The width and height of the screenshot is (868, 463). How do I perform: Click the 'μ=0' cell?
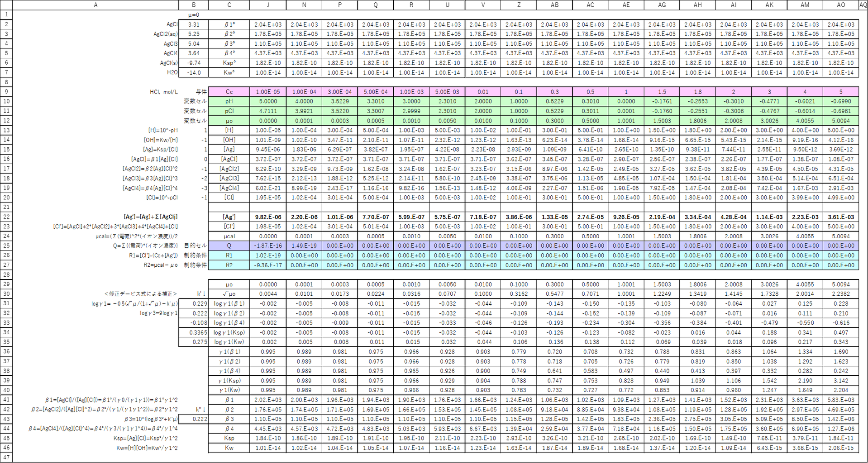point(194,15)
